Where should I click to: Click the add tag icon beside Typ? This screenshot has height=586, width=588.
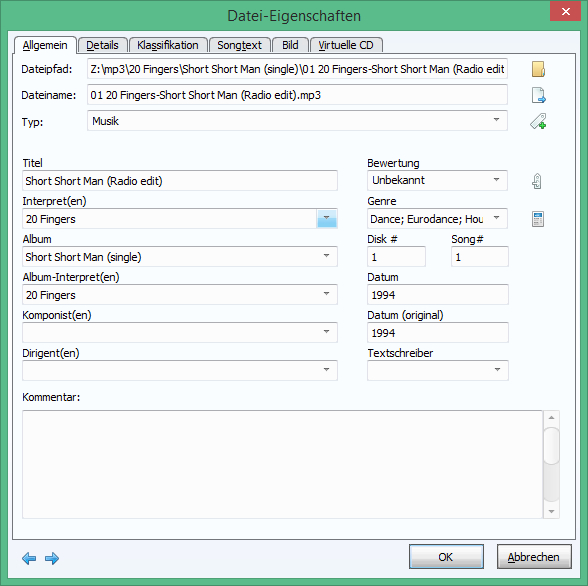538,121
